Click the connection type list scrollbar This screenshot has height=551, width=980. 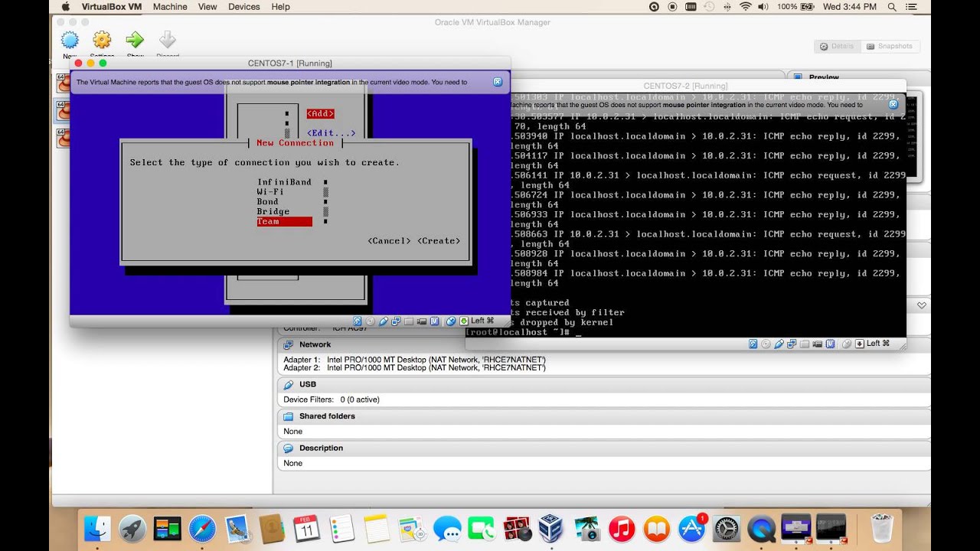point(325,202)
